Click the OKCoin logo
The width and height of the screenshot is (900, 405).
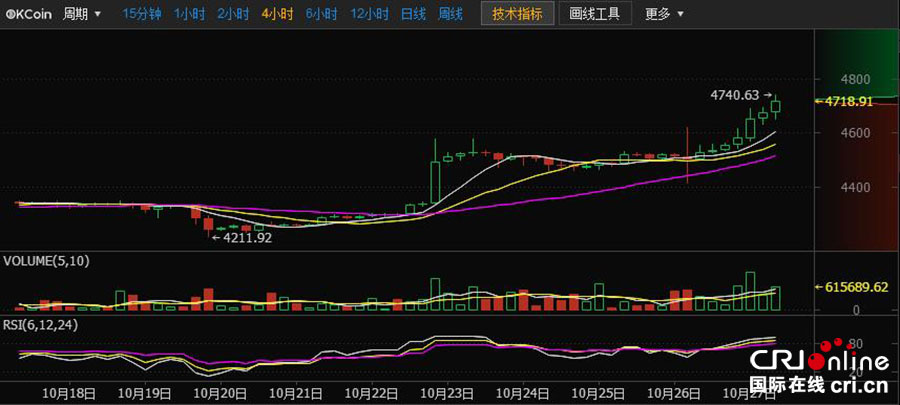click(x=29, y=15)
